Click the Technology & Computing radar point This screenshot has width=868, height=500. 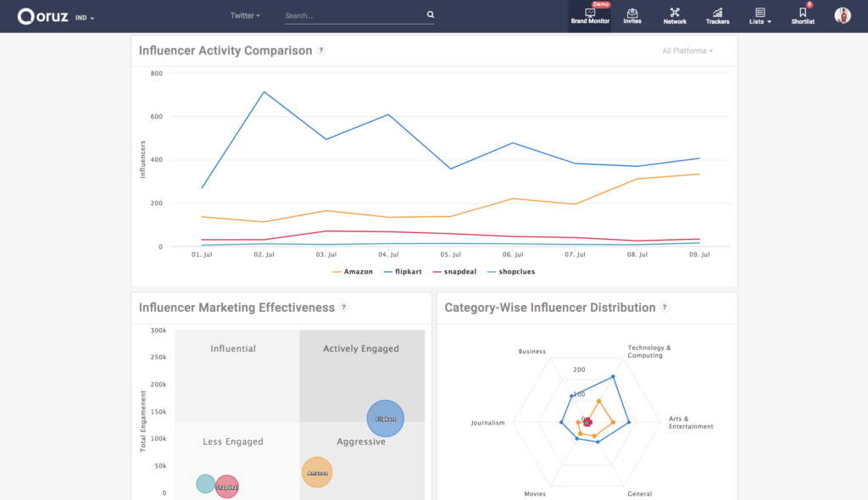tap(613, 377)
